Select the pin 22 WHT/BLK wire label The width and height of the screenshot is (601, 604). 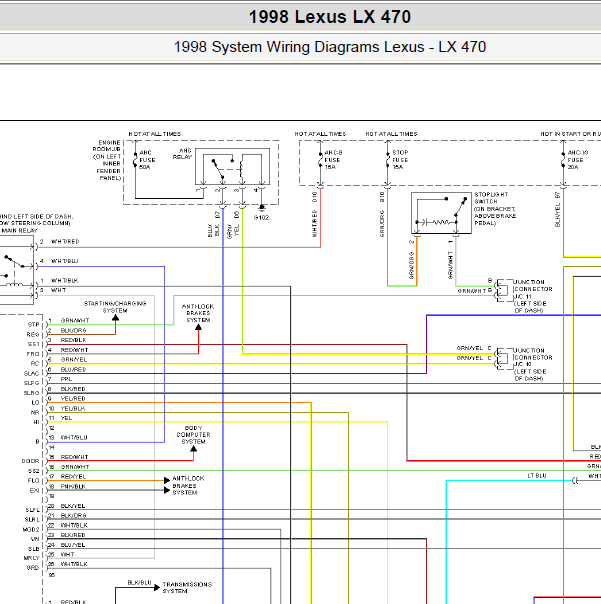point(74,525)
